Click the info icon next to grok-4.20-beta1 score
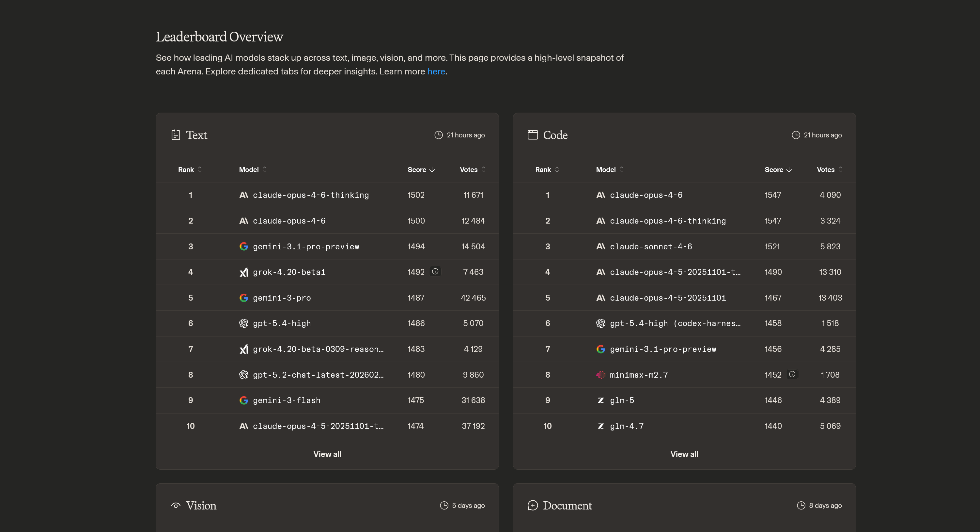Viewport: 980px width, 532px height. point(435,271)
